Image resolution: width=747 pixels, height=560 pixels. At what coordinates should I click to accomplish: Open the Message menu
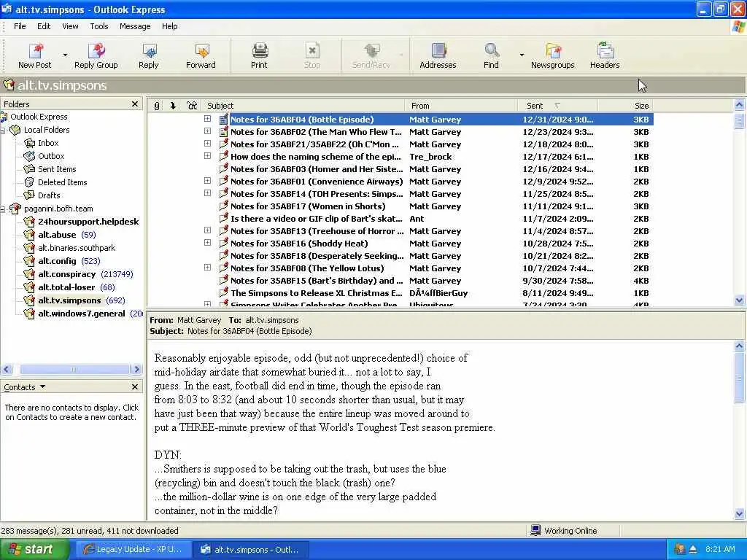click(135, 26)
